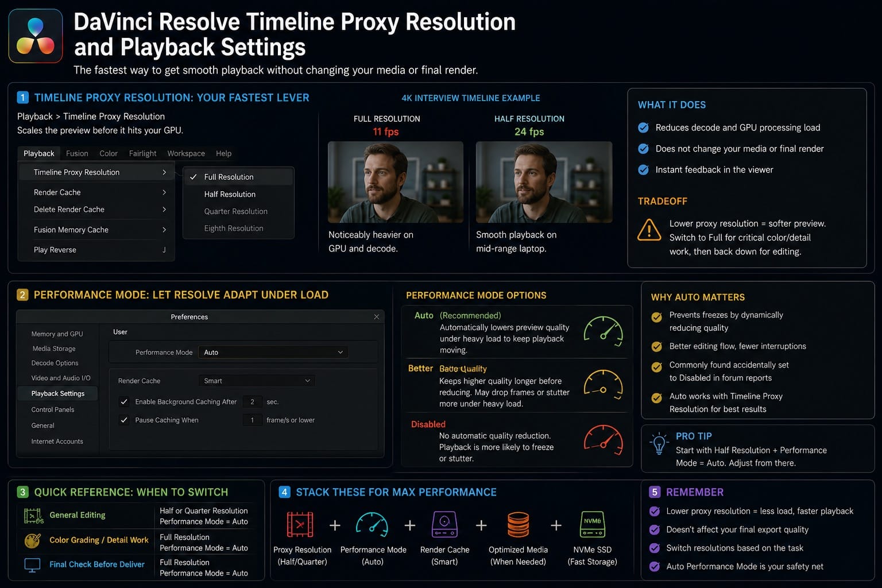This screenshot has width=882, height=588.
Task: Click the teal Performance Mode gauge icon
Action: pos(372,524)
